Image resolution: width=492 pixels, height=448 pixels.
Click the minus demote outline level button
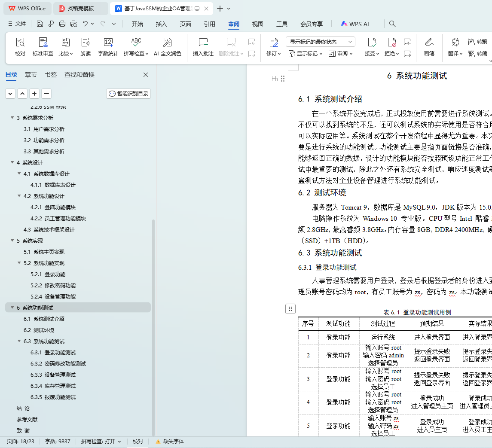[46, 94]
